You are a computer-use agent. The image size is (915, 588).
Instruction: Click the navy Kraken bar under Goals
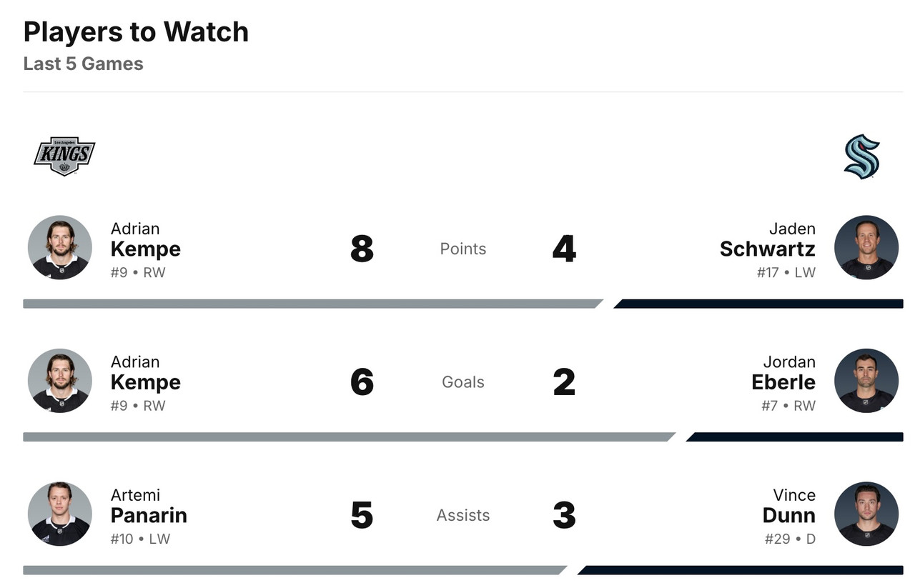(x=795, y=437)
